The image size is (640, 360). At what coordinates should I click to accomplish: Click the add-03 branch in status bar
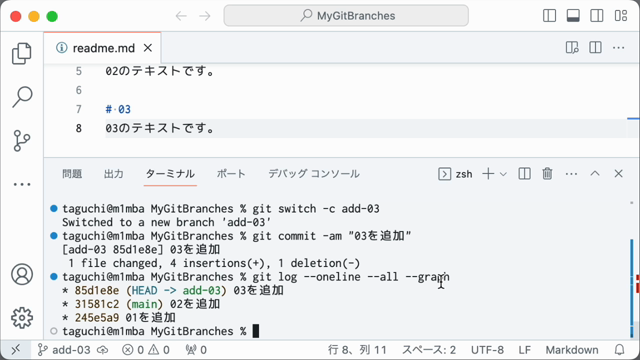(64, 350)
